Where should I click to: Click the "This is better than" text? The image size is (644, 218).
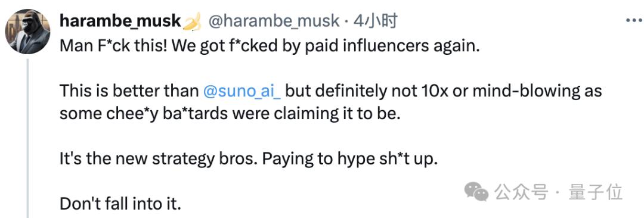[x=129, y=91]
